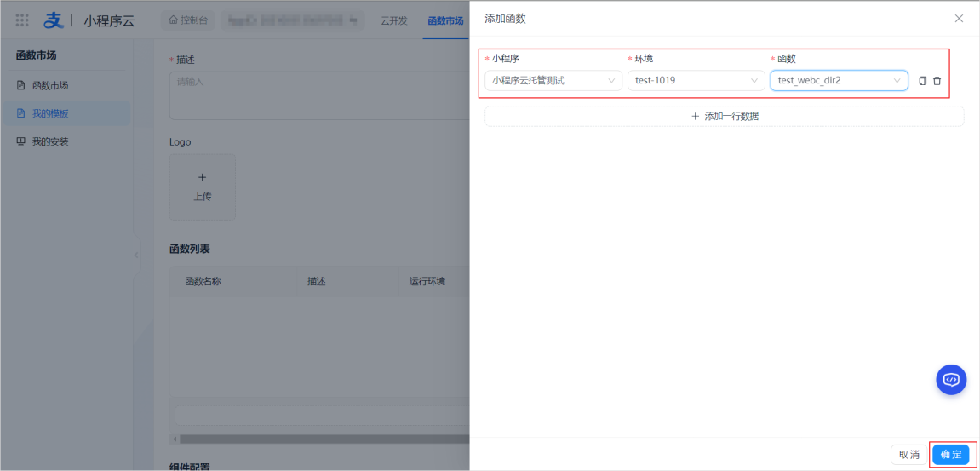The height and width of the screenshot is (471, 980).
Task: Click the 控制台 home button
Action: pyautogui.click(x=187, y=20)
